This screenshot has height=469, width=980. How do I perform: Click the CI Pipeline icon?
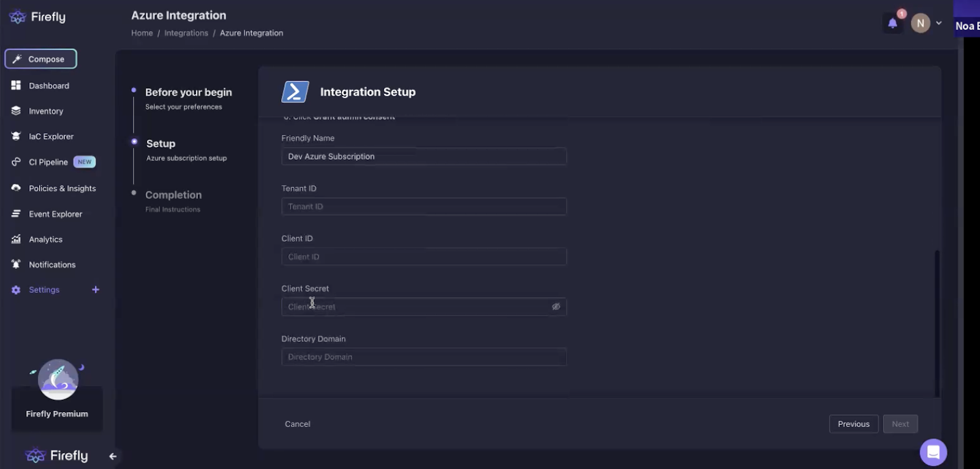(16, 162)
